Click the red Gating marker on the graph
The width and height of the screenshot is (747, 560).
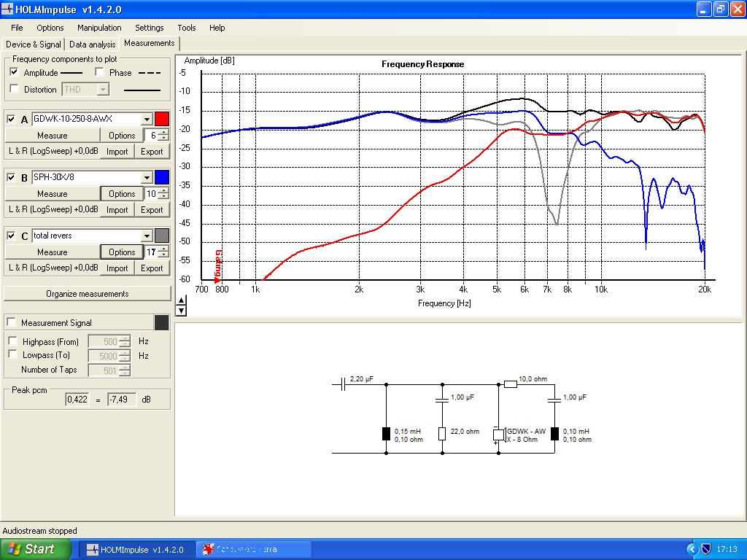tap(218, 266)
